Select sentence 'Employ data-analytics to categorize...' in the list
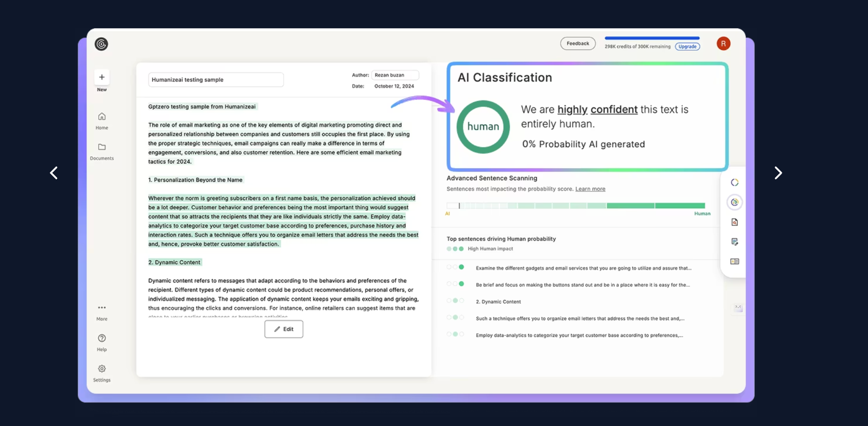Viewport: 868px width, 426px height. 579,335
